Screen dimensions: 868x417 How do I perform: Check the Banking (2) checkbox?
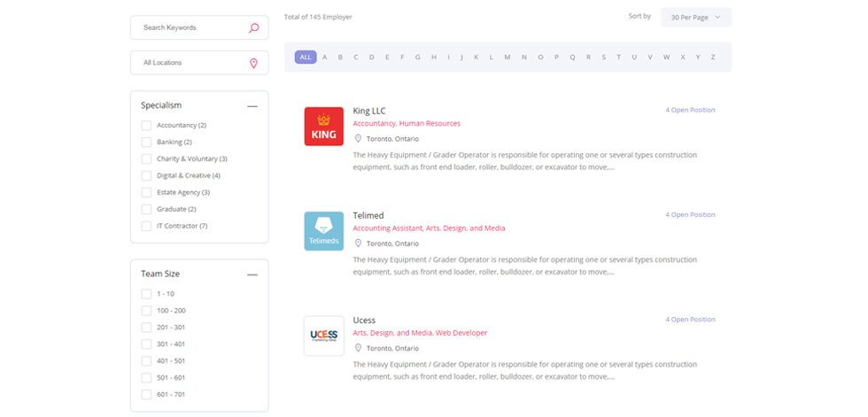click(x=146, y=143)
